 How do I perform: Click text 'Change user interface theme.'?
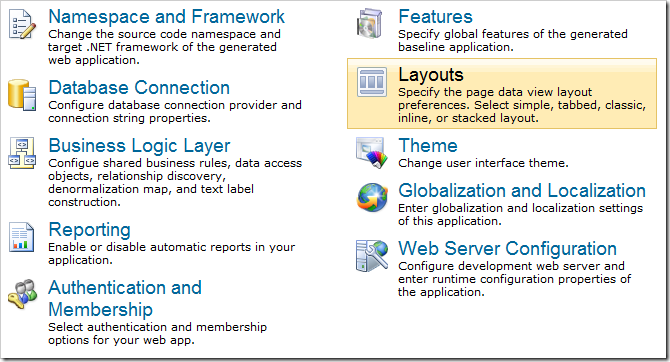(483, 163)
